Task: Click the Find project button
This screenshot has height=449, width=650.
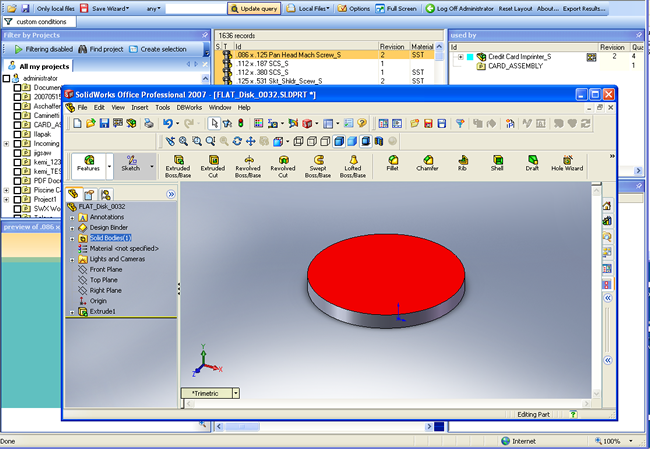Action: (x=101, y=49)
